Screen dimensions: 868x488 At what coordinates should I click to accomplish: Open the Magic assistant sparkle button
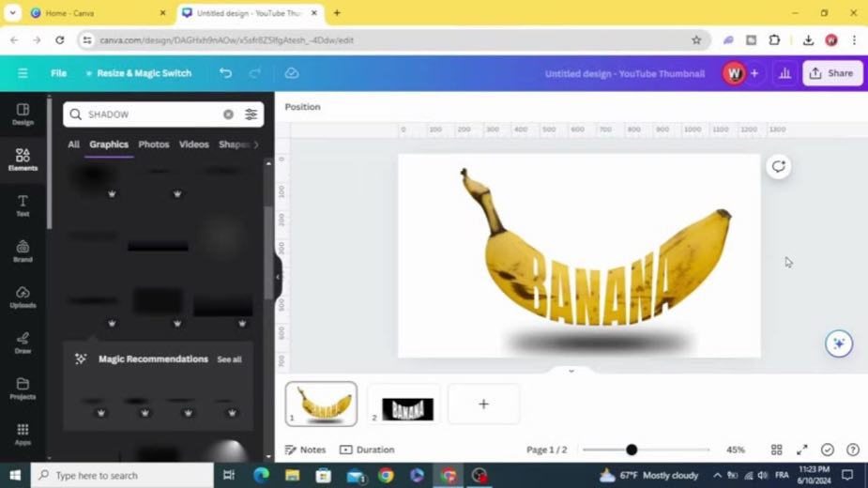click(x=839, y=343)
